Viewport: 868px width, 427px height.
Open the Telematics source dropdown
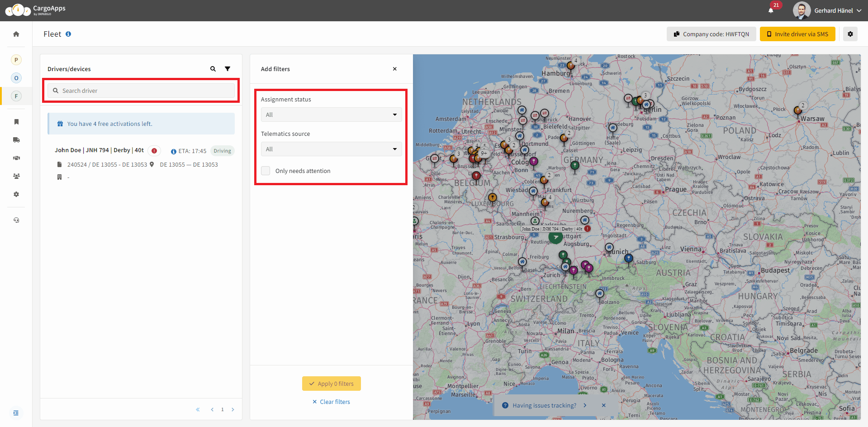pyautogui.click(x=331, y=149)
